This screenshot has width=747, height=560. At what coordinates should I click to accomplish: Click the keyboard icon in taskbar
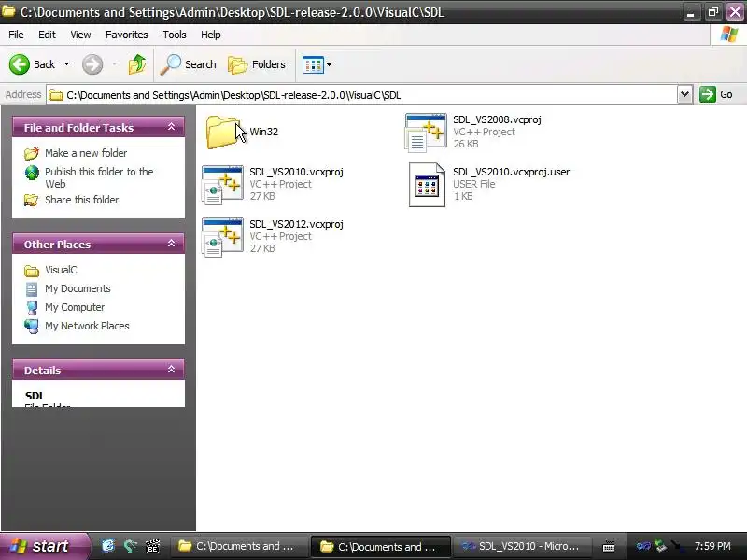pos(609,547)
